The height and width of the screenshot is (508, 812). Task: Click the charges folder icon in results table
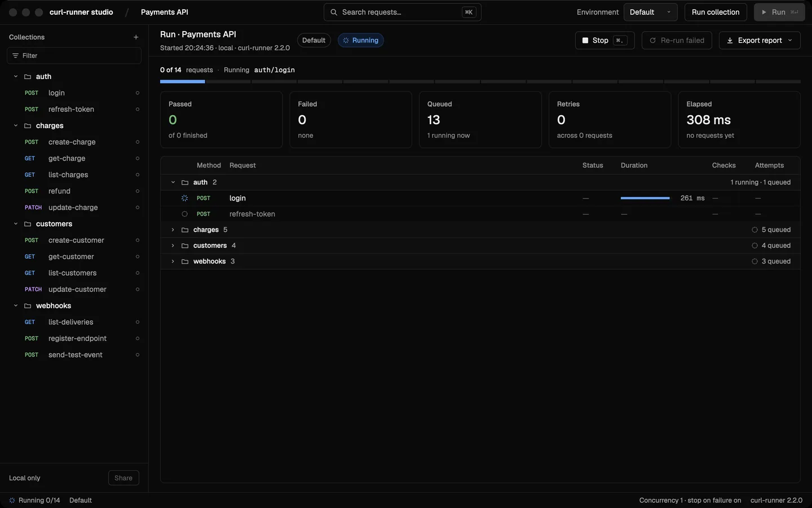point(185,230)
